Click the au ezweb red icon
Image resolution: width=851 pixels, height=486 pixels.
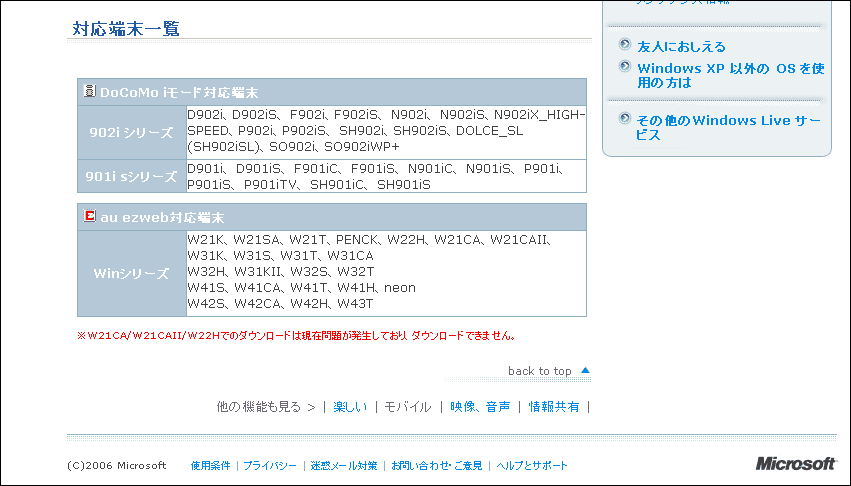[x=89, y=216]
